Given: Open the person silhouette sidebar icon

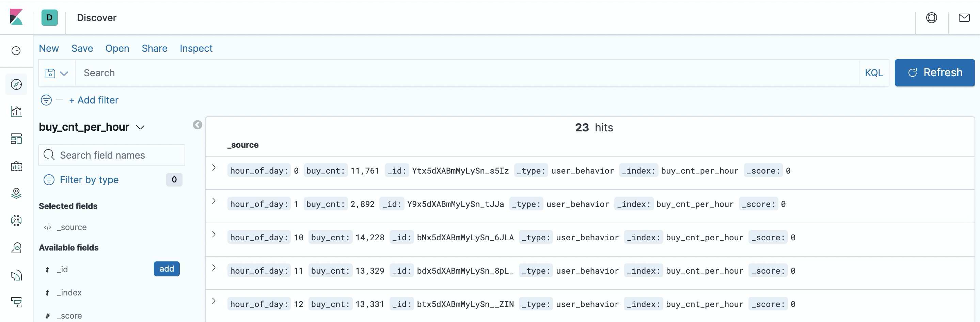Looking at the screenshot, I should (x=16, y=248).
